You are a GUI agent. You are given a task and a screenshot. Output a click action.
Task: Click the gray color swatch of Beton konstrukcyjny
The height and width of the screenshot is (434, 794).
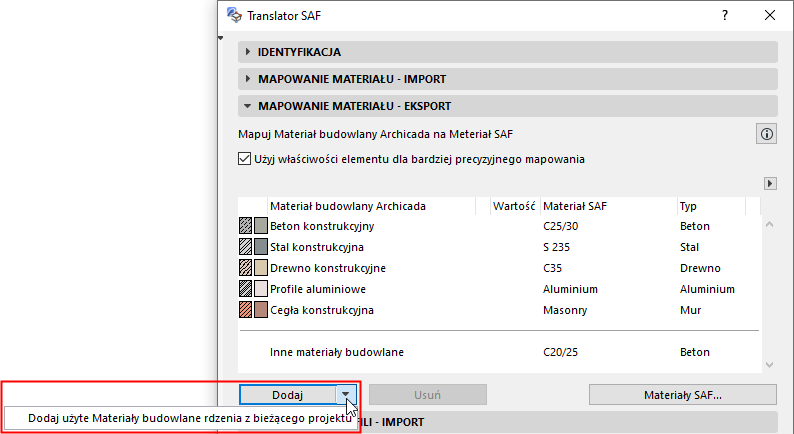point(261,226)
